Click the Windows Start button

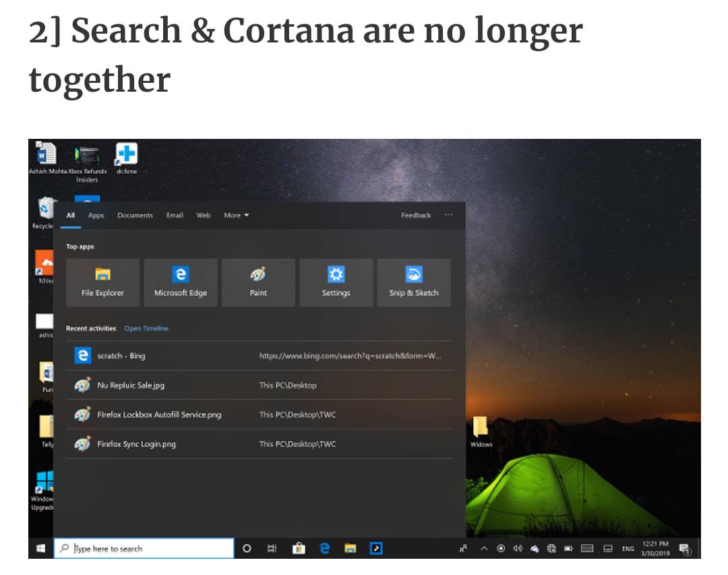click(x=41, y=549)
